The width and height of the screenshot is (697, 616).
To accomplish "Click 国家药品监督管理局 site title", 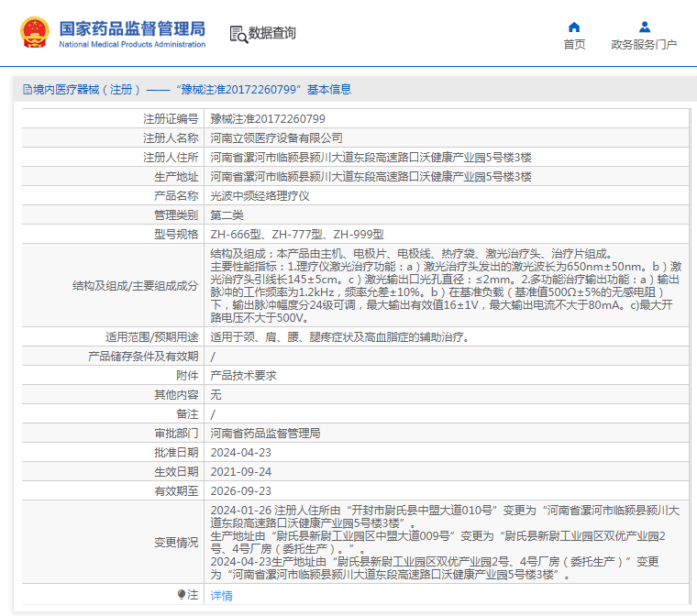I will [x=132, y=29].
